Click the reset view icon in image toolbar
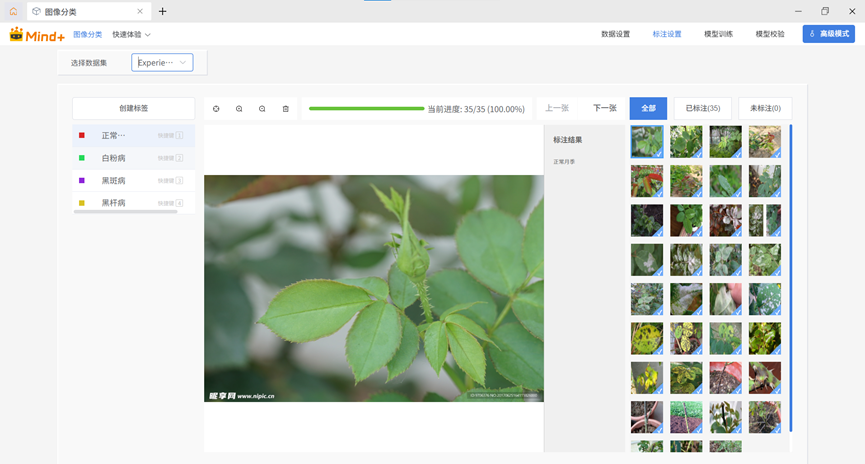 click(216, 109)
